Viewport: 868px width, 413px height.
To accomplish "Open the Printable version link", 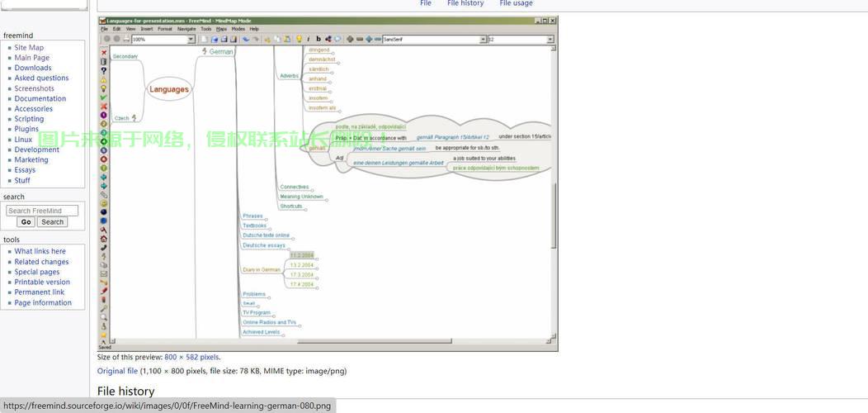I will [x=42, y=282].
